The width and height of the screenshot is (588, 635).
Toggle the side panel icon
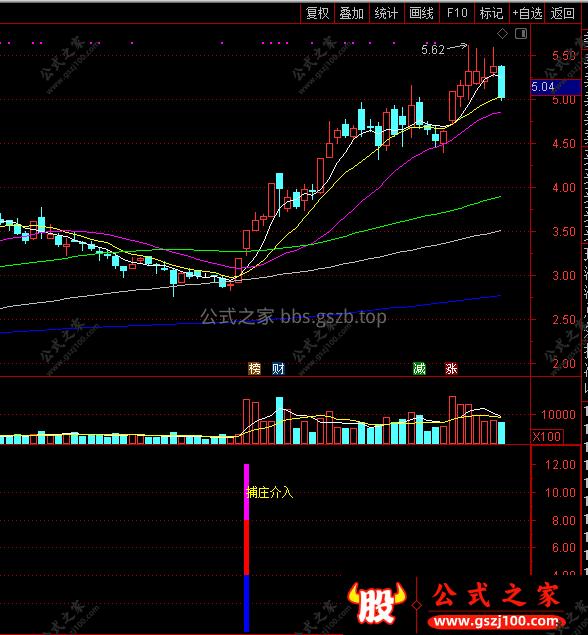point(521,34)
